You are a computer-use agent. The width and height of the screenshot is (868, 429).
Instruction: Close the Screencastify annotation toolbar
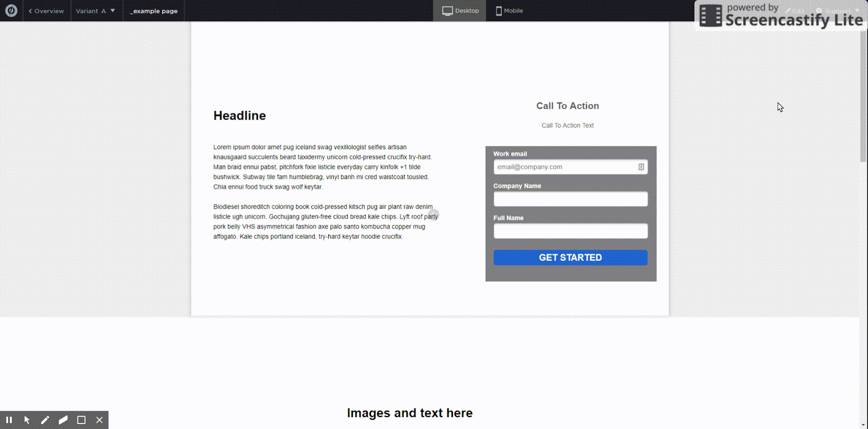[99, 420]
